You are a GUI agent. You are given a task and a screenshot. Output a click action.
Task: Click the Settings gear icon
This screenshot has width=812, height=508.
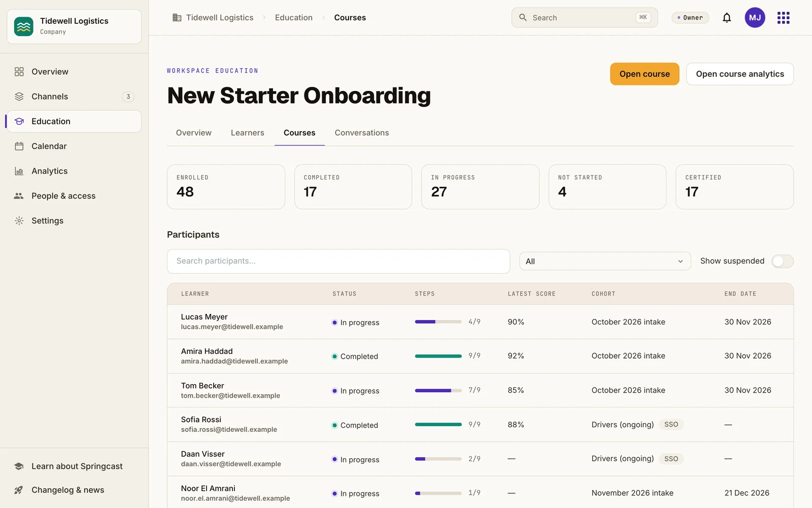19,221
